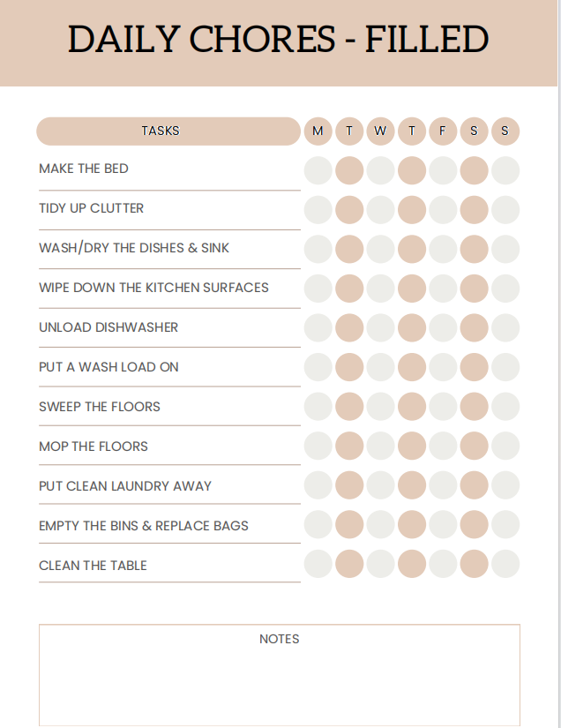Uncheck filled Tuesday circle for Mop the Floors
The width and height of the screenshot is (561, 728).
pos(349,446)
